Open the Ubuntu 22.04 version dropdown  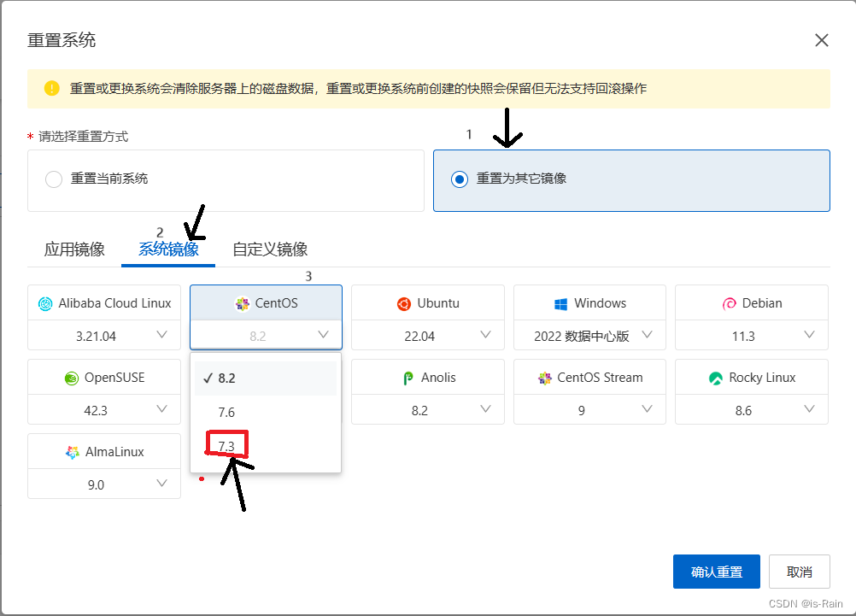[428, 335]
